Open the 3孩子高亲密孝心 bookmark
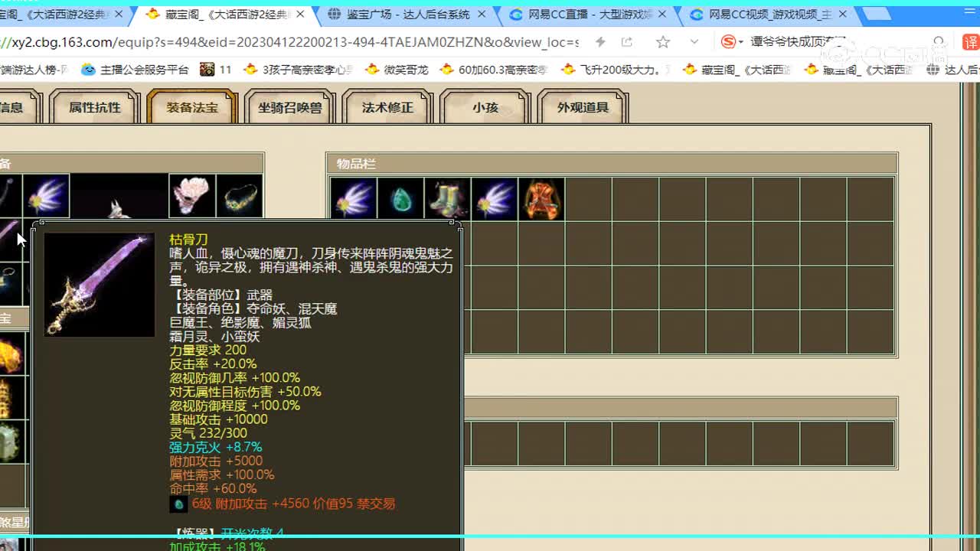 coord(299,70)
